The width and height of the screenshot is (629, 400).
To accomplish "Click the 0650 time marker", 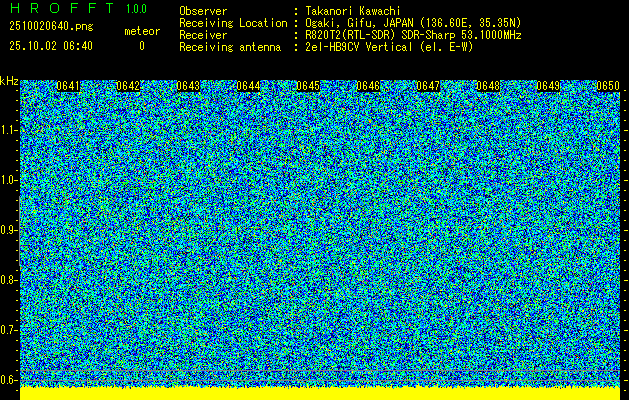I will pos(608,86).
